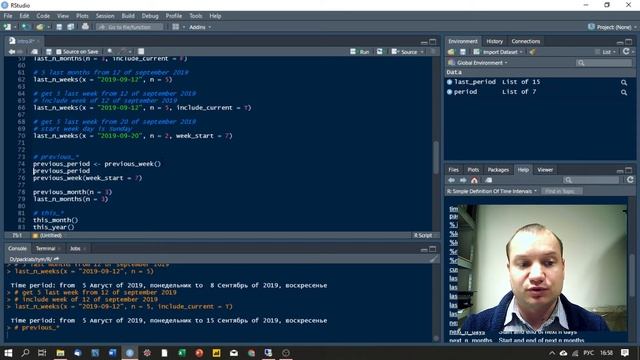
Task: Switch to the Packages tab
Action: (x=498, y=170)
